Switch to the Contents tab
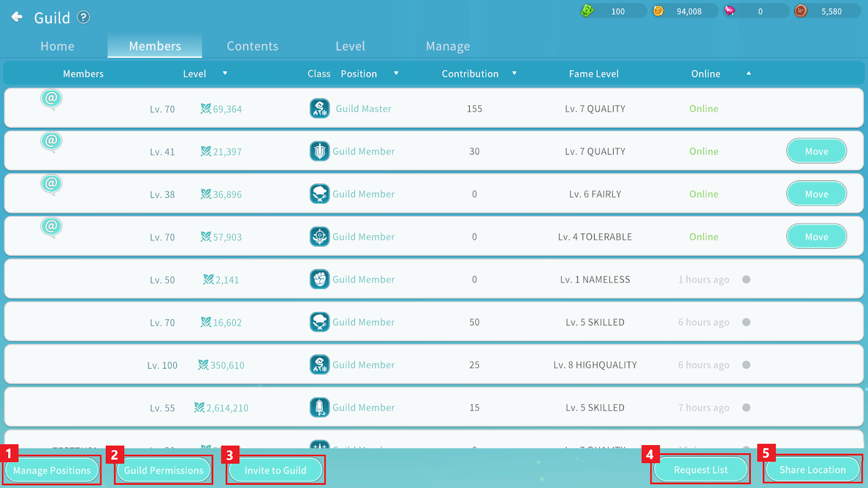The height and width of the screenshot is (488, 868). pyautogui.click(x=252, y=46)
